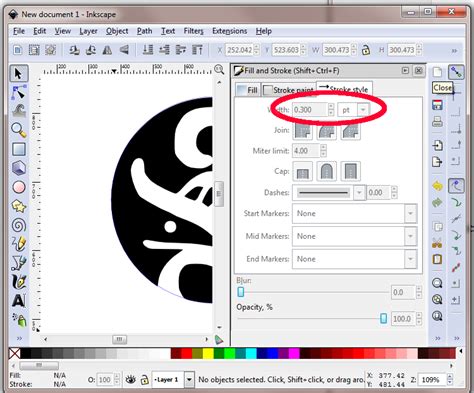Viewport: 474px width, 393px height.
Task: Click the Redo green arrow icon
Action: tap(437, 202)
